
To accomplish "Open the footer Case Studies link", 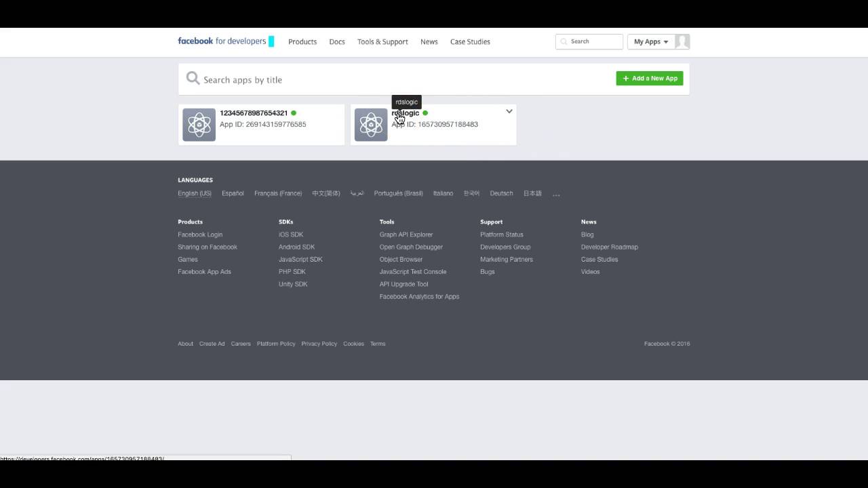I will point(599,260).
